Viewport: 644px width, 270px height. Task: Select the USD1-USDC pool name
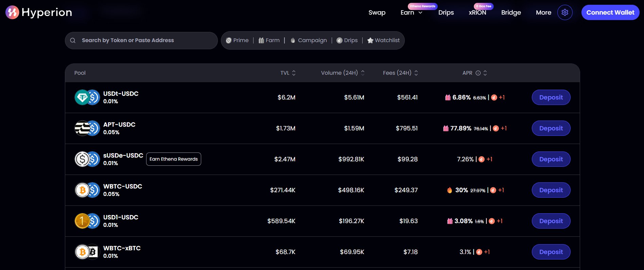(x=121, y=217)
